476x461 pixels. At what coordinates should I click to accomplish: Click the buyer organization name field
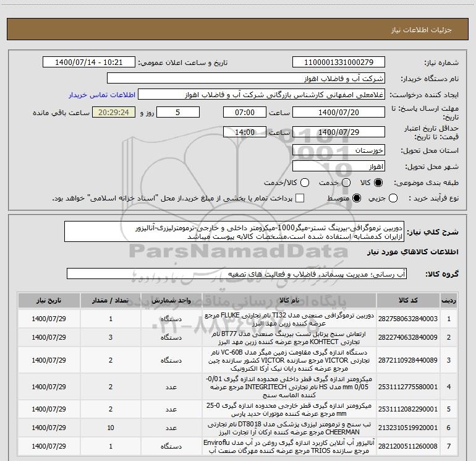pos(246,79)
